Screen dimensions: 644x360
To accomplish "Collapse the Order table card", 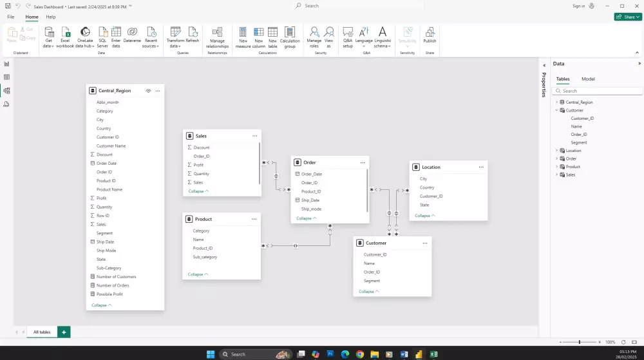I will pyautogui.click(x=307, y=218).
